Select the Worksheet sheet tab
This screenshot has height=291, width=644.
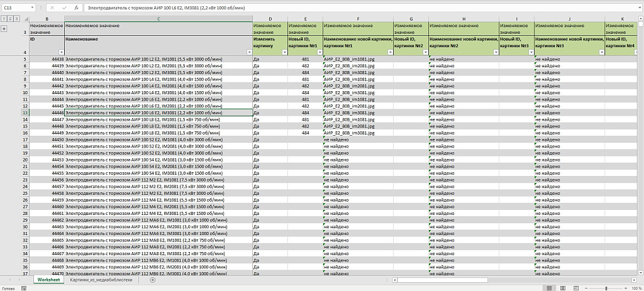tap(48, 280)
